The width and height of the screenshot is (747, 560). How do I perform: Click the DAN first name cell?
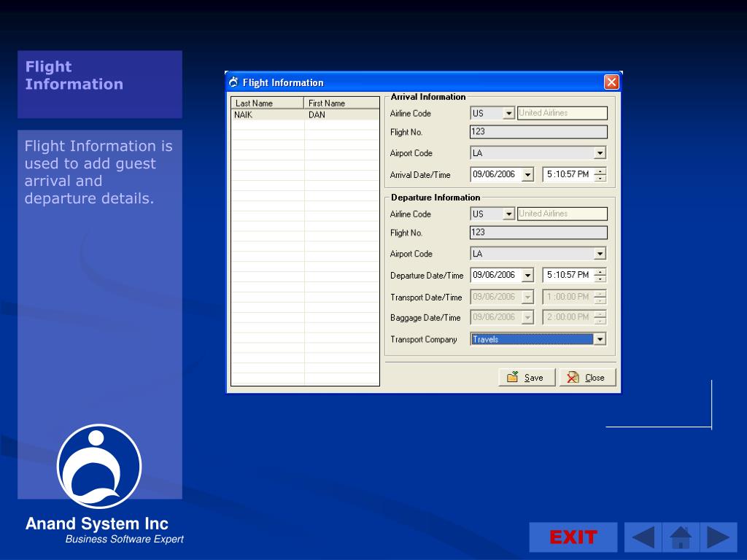(341, 114)
